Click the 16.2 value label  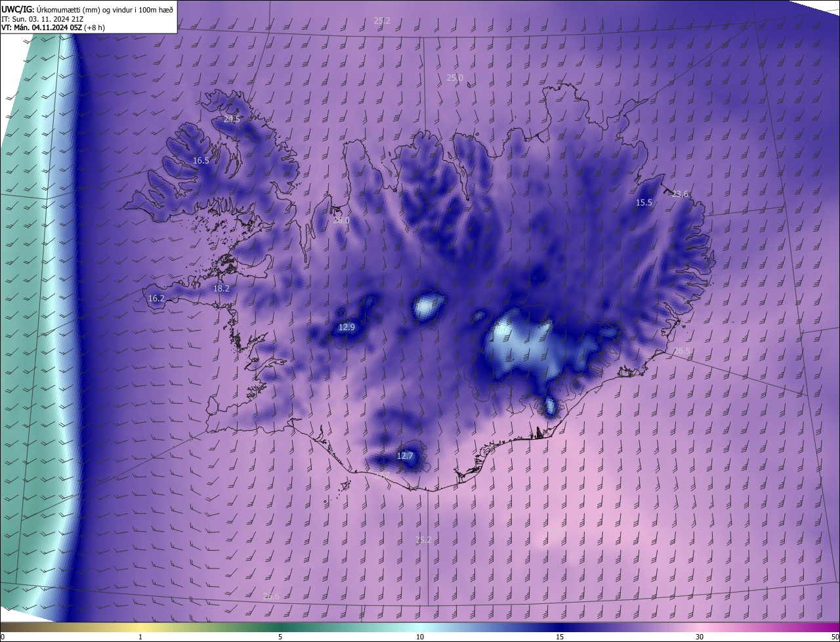pyautogui.click(x=156, y=299)
